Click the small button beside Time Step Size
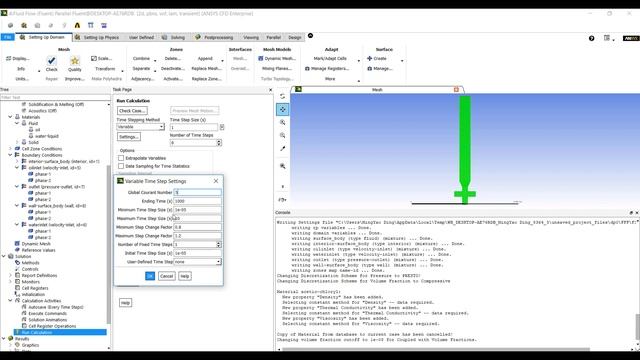This screenshot has height=360, width=640. tap(222, 127)
